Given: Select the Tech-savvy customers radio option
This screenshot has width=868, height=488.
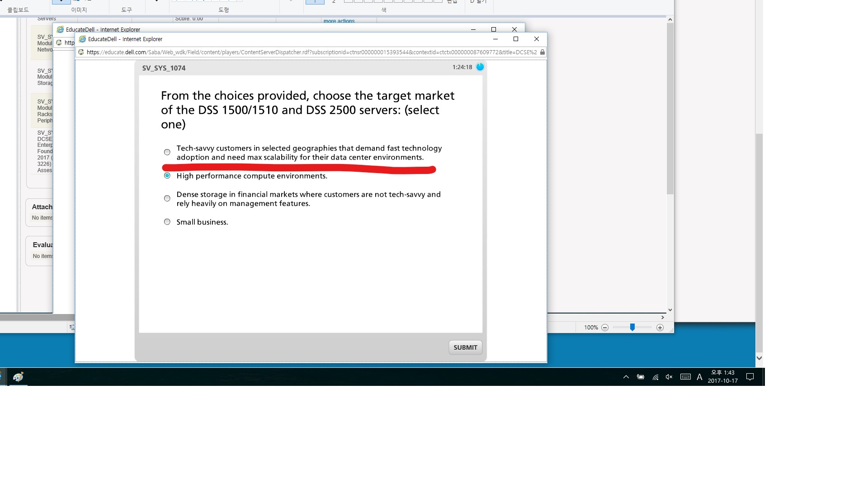Looking at the screenshot, I should tap(167, 152).
